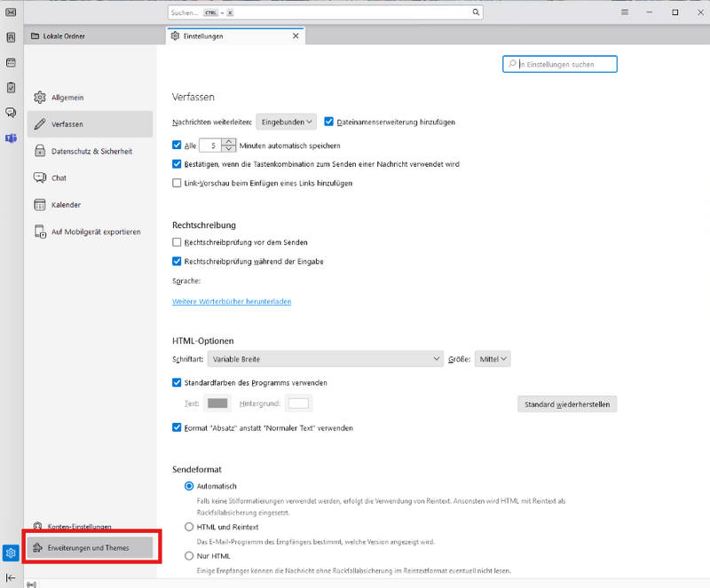Select HTML und Reintext send format

[x=189, y=527]
